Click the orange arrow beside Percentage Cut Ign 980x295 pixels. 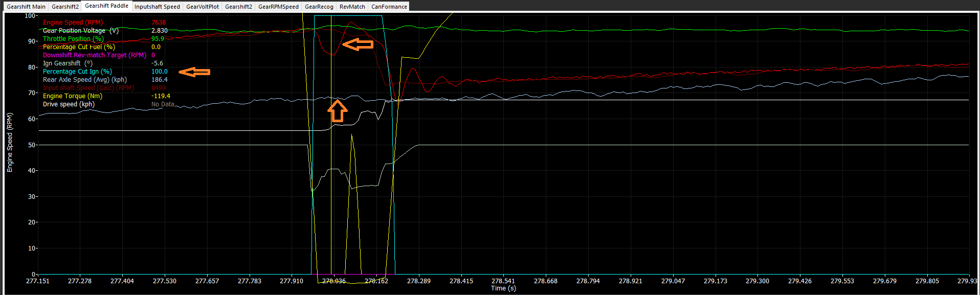[195, 72]
